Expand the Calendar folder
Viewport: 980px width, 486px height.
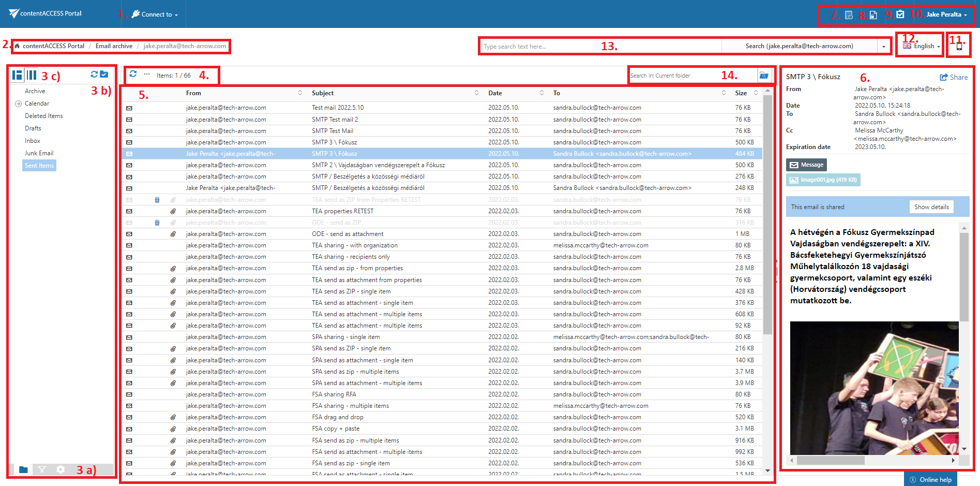click(18, 104)
